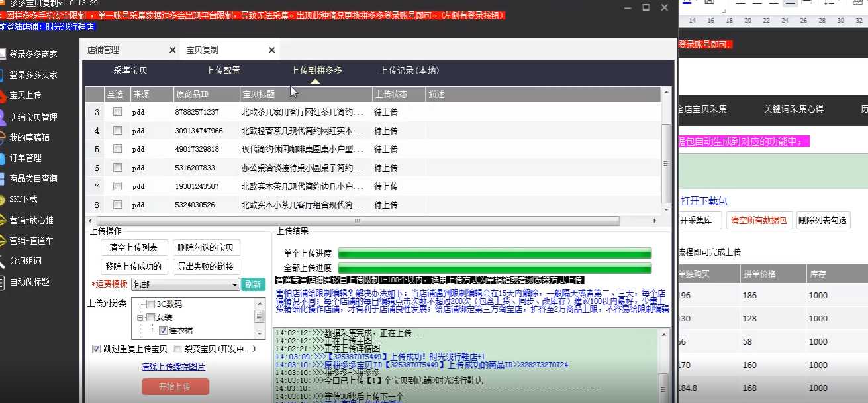Click the 导出失败的链接 button
Viewport: 868px width, 403px height.
[x=207, y=267]
